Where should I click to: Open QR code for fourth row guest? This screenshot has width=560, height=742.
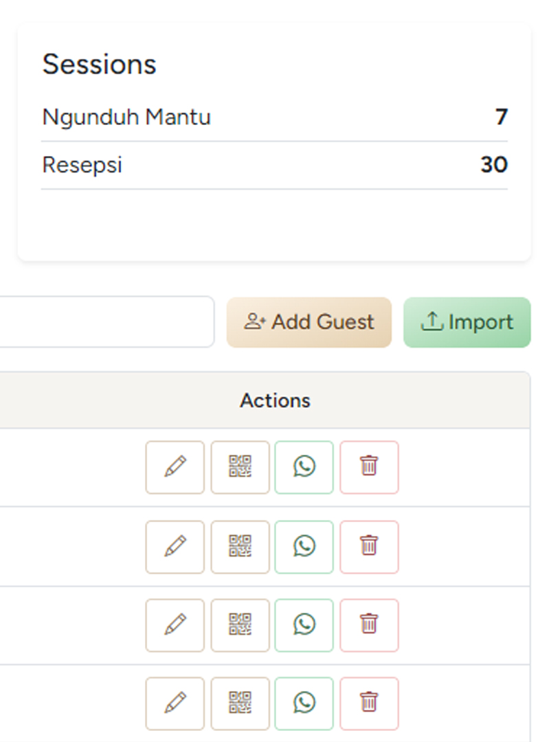pyautogui.click(x=240, y=704)
